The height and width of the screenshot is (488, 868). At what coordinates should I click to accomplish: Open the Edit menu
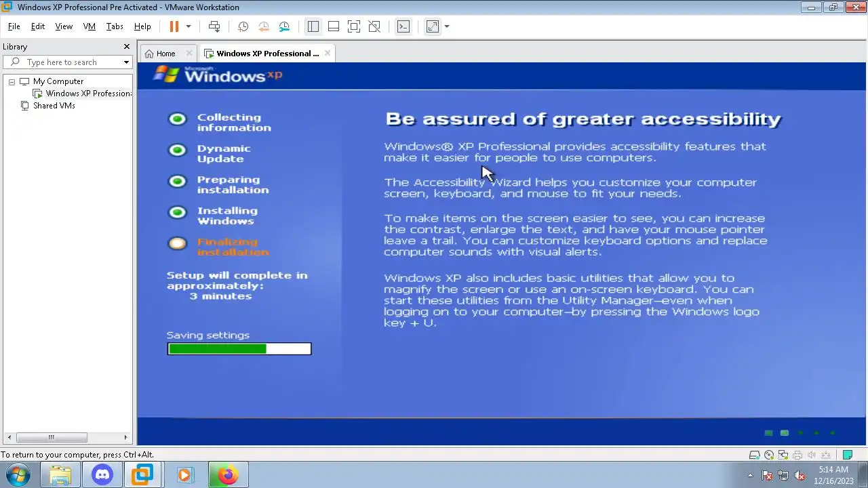pyautogui.click(x=38, y=26)
